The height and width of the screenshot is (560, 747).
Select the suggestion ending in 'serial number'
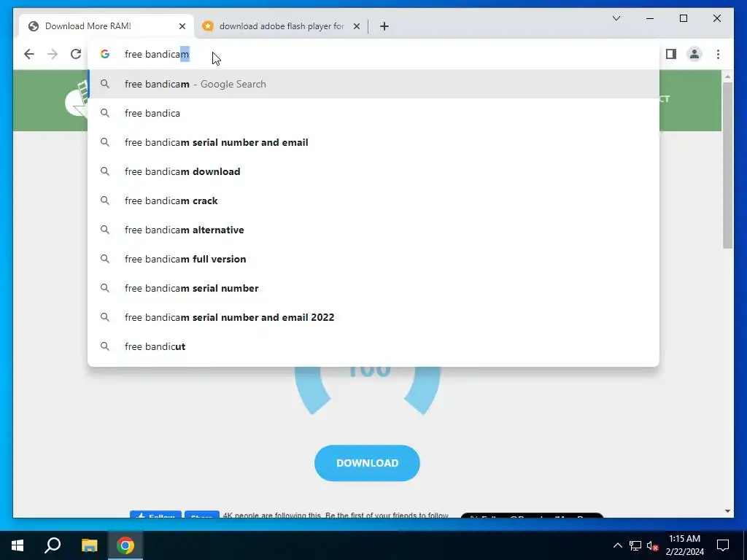coord(373,288)
